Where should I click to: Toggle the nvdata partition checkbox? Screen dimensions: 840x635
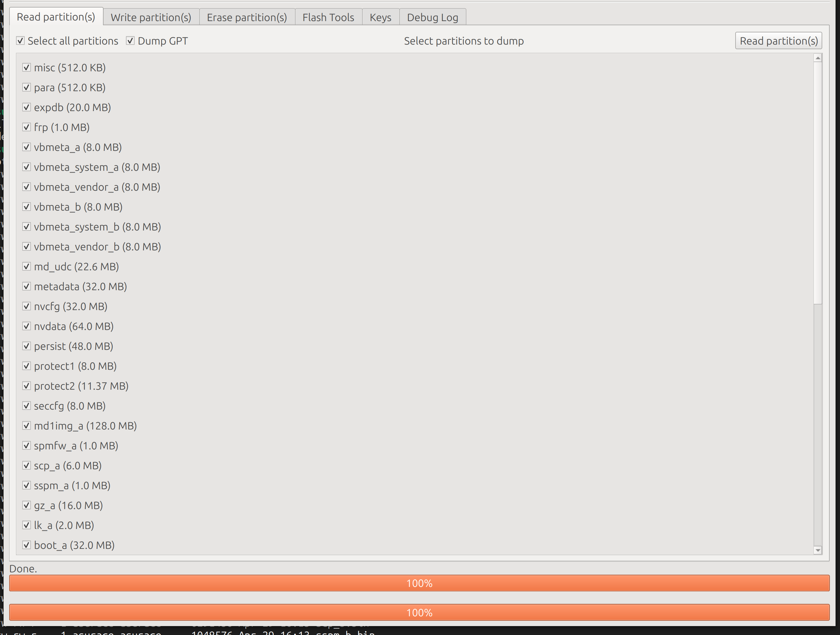point(27,326)
